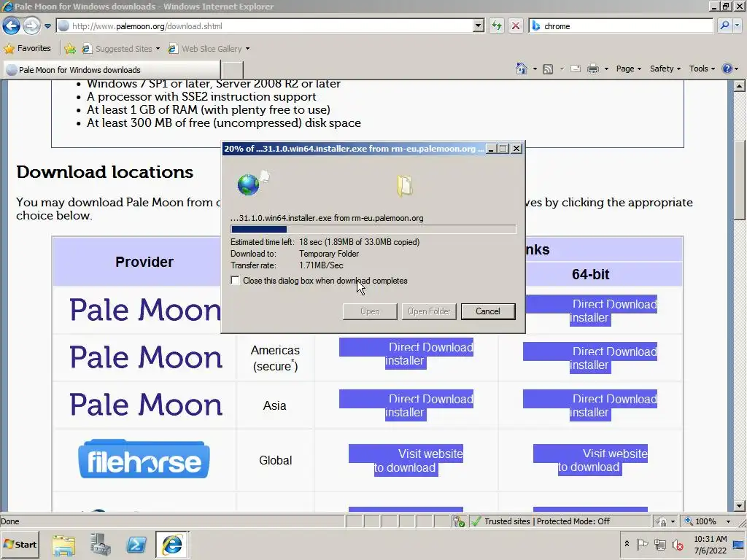The width and height of the screenshot is (747, 560).
Task: Click the Stop loading red X icon
Action: coord(516,26)
